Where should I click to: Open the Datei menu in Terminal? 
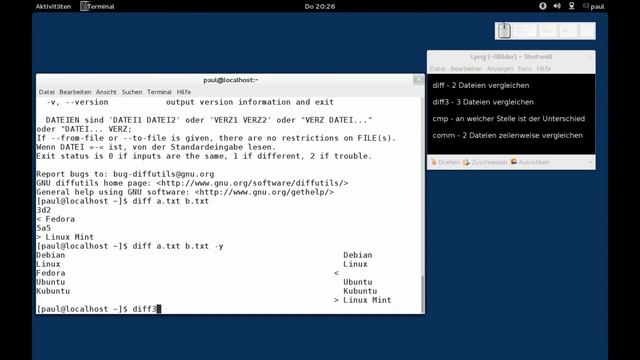pyautogui.click(x=47, y=92)
